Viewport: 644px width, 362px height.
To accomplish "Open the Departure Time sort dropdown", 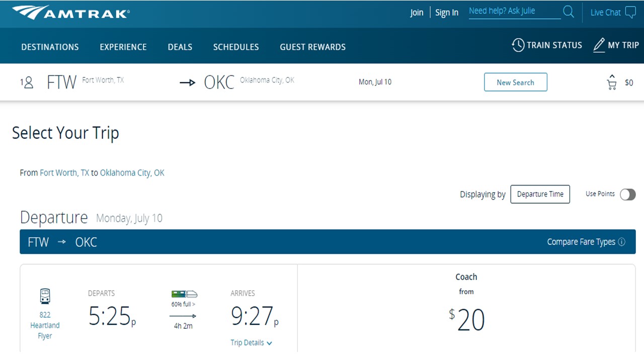I will pos(540,194).
